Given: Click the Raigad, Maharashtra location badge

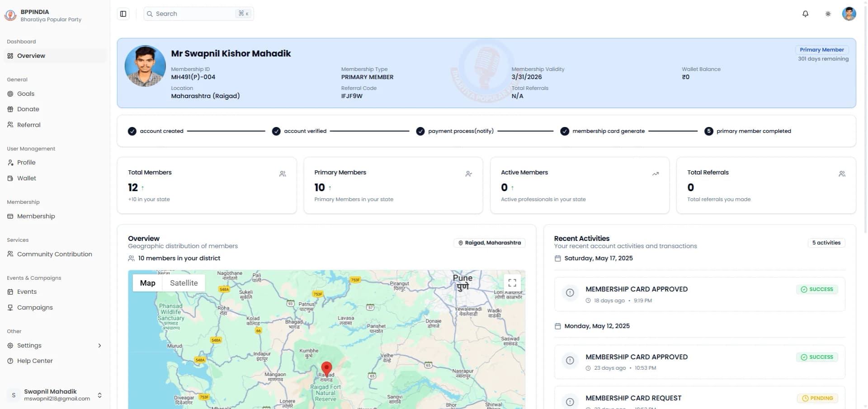Looking at the screenshot, I should pyautogui.click(x=490, y=243).
